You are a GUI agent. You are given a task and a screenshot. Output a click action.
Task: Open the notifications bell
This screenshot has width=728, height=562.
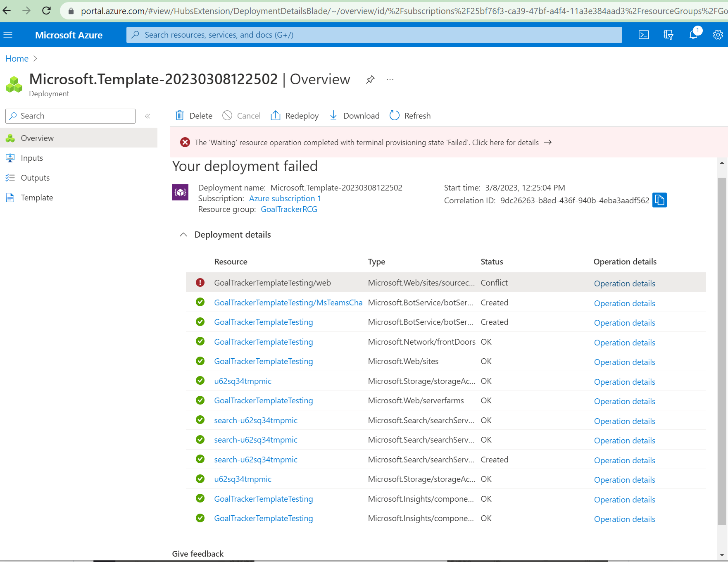693,35
